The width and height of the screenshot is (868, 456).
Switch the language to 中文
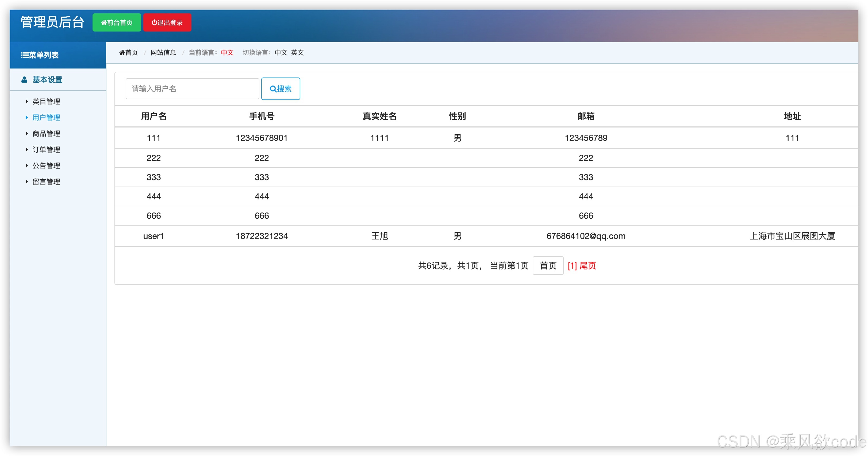[281, 53]
